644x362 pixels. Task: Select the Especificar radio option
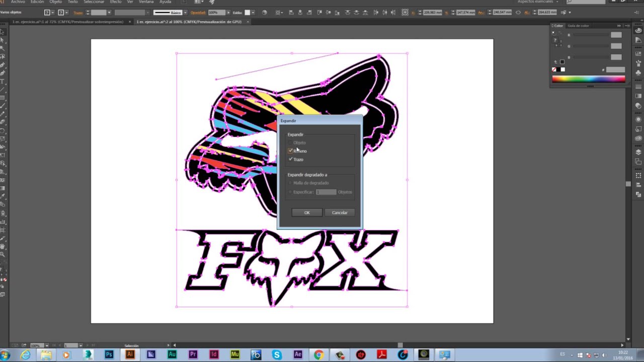[x=290, y=192]
